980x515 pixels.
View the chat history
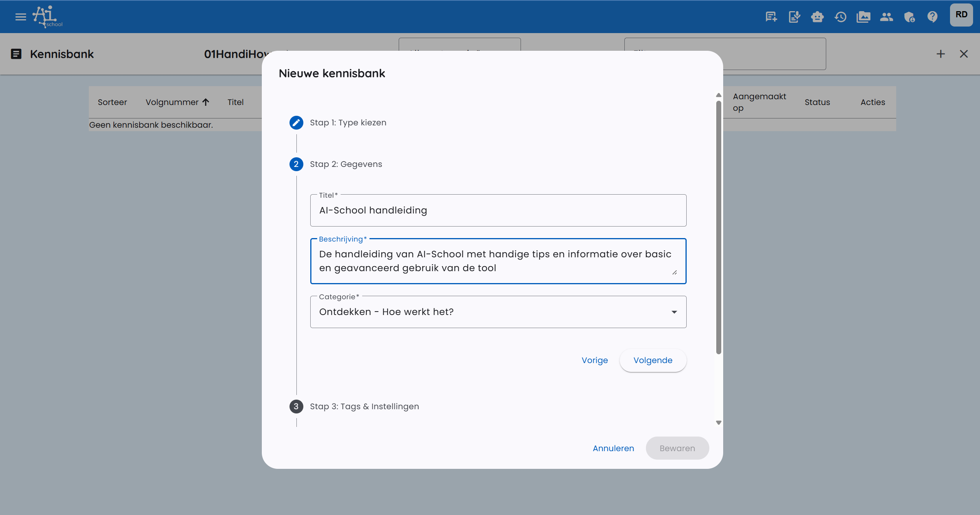click(x=840, y=16)
